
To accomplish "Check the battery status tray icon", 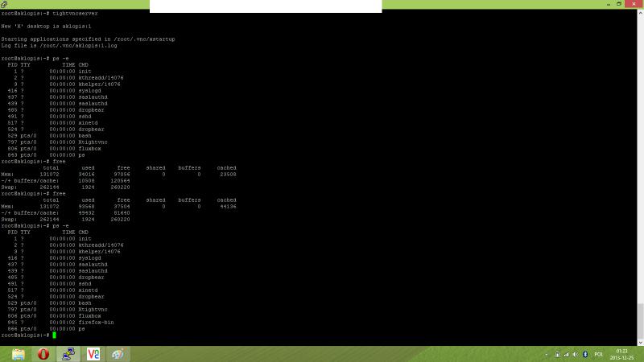I will [x=557, y=354].
